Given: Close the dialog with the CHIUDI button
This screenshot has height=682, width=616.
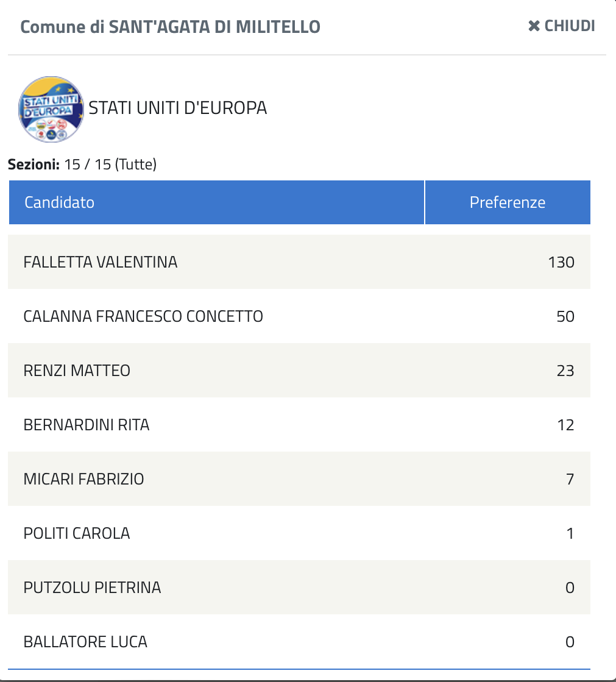Looking at the screenshot, I should click(561, 26).
